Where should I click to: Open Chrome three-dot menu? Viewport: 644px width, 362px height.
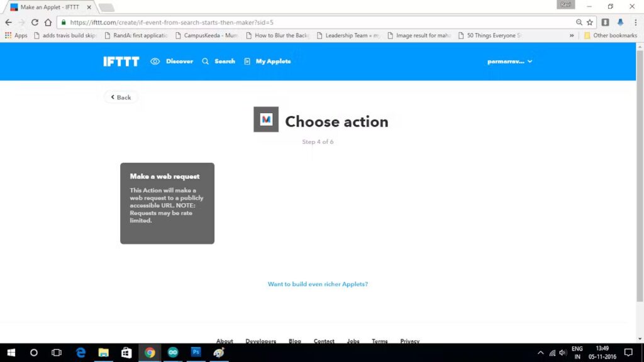point(635,22)
